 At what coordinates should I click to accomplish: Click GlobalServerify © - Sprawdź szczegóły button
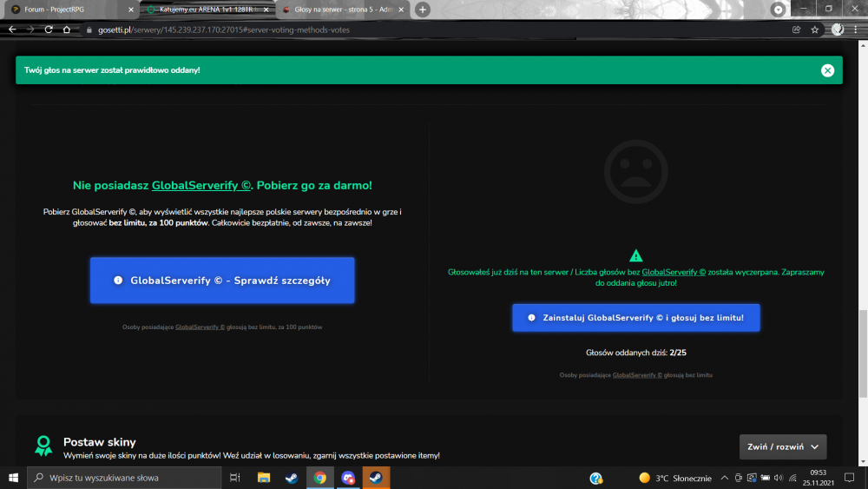pyautogui.click(x=222, y=281)
